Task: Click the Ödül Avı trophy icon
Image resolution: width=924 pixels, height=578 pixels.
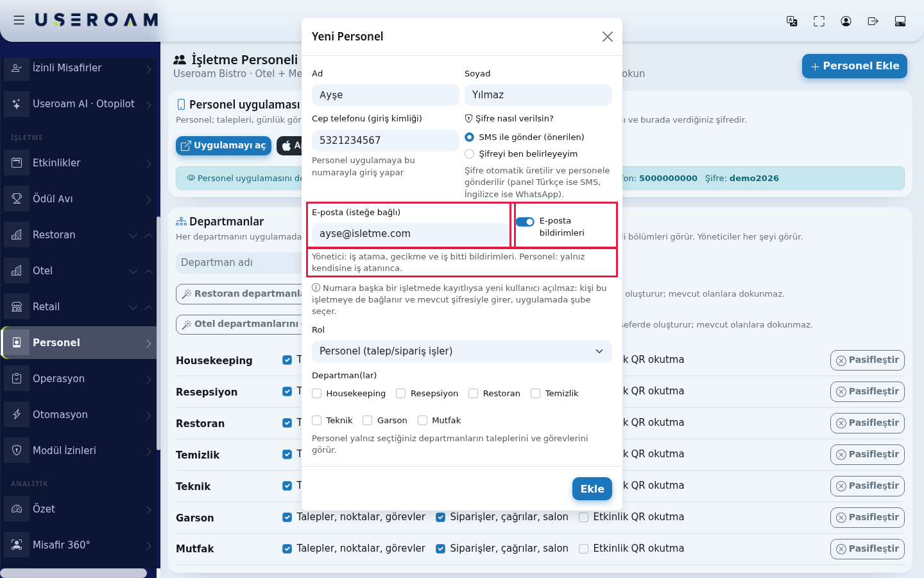Action: click(x=17, y=199)
